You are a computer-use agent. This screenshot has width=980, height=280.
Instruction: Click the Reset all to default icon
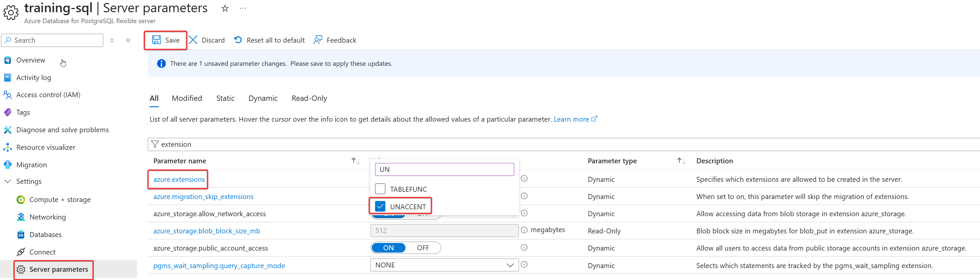(238, 40)
